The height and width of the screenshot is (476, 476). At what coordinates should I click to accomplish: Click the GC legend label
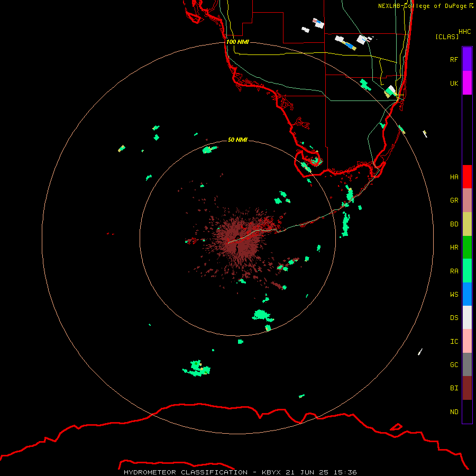coord(454,364)
